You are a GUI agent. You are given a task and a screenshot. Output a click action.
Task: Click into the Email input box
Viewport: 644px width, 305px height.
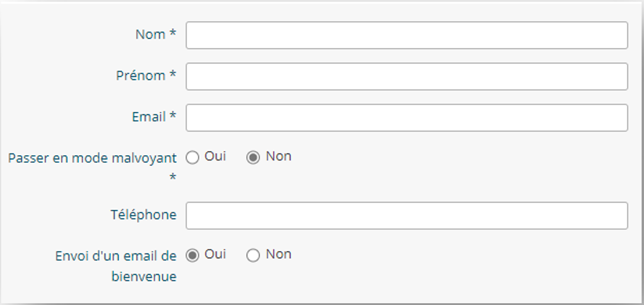(406, 118)
